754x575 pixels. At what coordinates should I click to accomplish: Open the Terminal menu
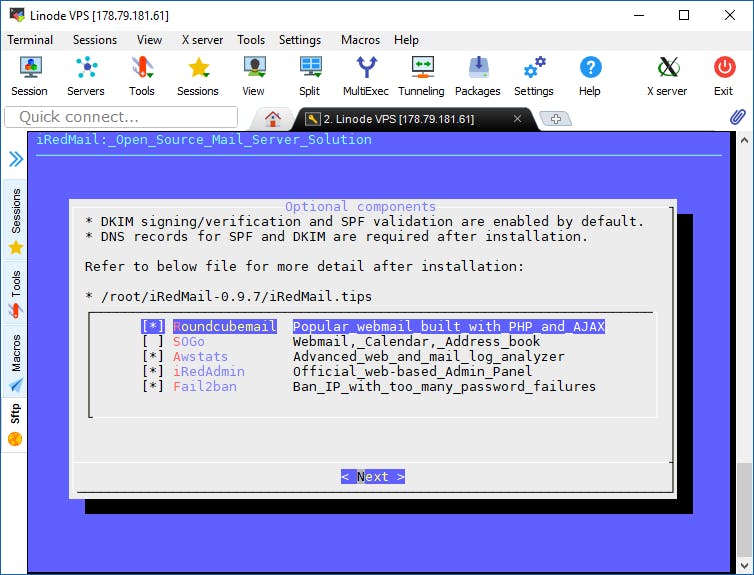[x=30, y=40]
